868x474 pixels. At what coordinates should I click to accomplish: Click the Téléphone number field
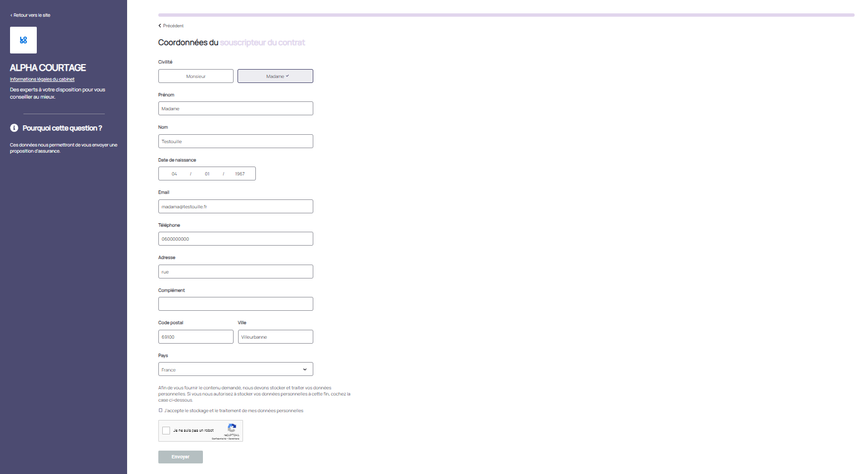click(235, 239)
